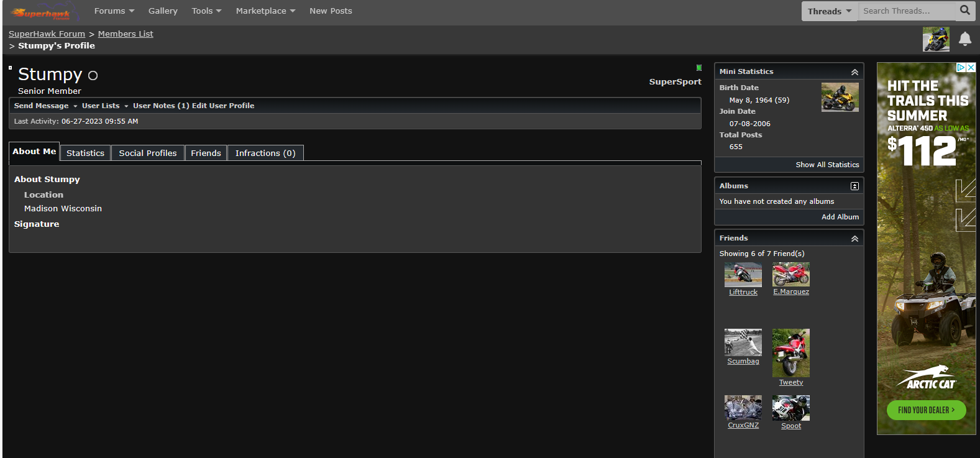Open the Forums menu
The width and height of the screenshot is (980, 458).
point(114,11)
